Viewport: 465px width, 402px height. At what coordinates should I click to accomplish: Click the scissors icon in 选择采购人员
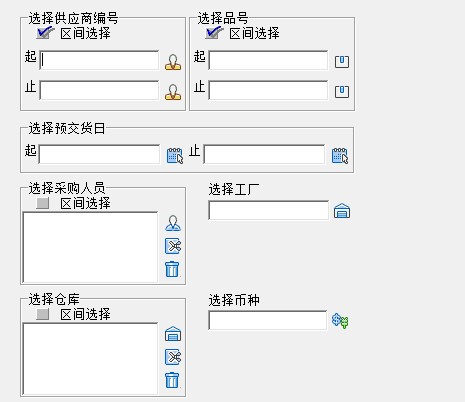173,246
